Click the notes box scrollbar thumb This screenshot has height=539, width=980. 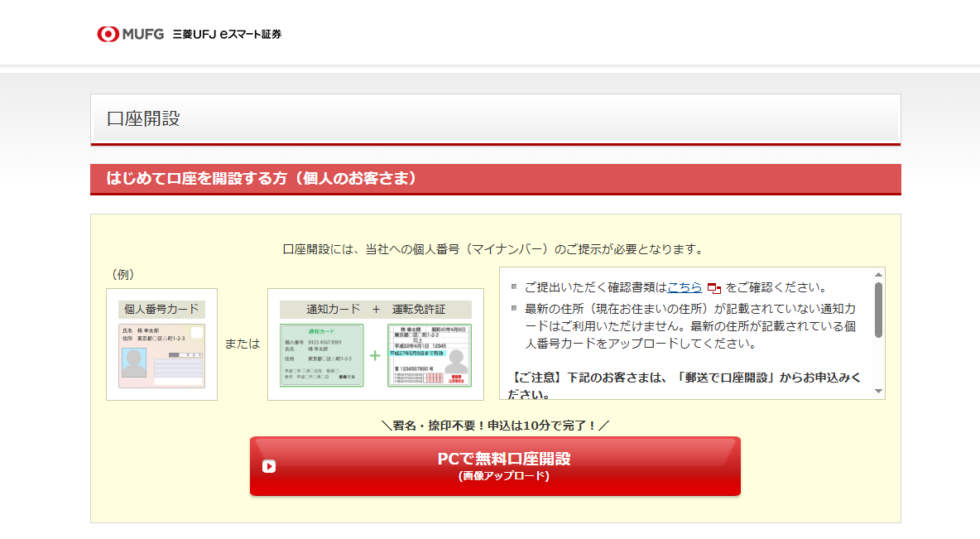click(x=878, y=310)
